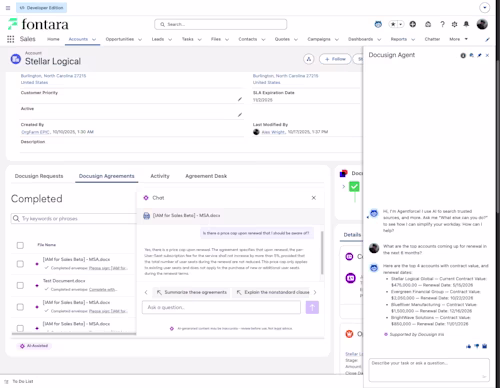Check the fourth row MSA.docx checkbox
Viewport: 500px width, 388px height.
[x=20, y=328]
